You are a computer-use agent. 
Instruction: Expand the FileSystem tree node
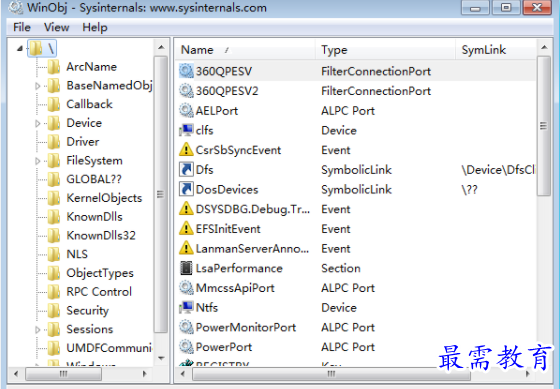(38, 161)
